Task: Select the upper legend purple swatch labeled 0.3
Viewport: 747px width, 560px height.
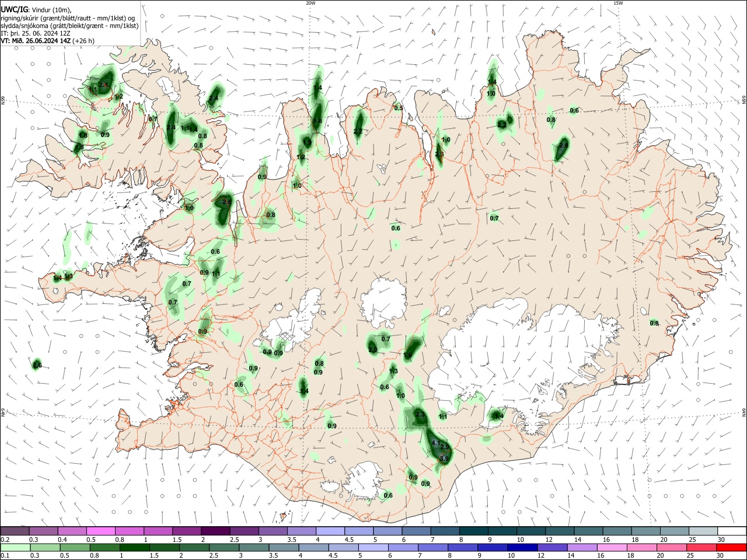Action: [44, 531]
